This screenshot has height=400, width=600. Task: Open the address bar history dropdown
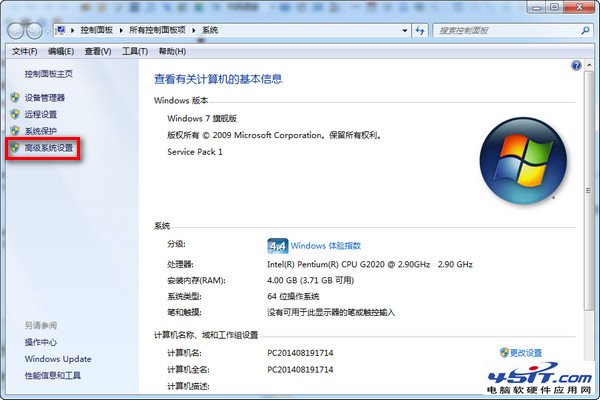click(404, 31)
